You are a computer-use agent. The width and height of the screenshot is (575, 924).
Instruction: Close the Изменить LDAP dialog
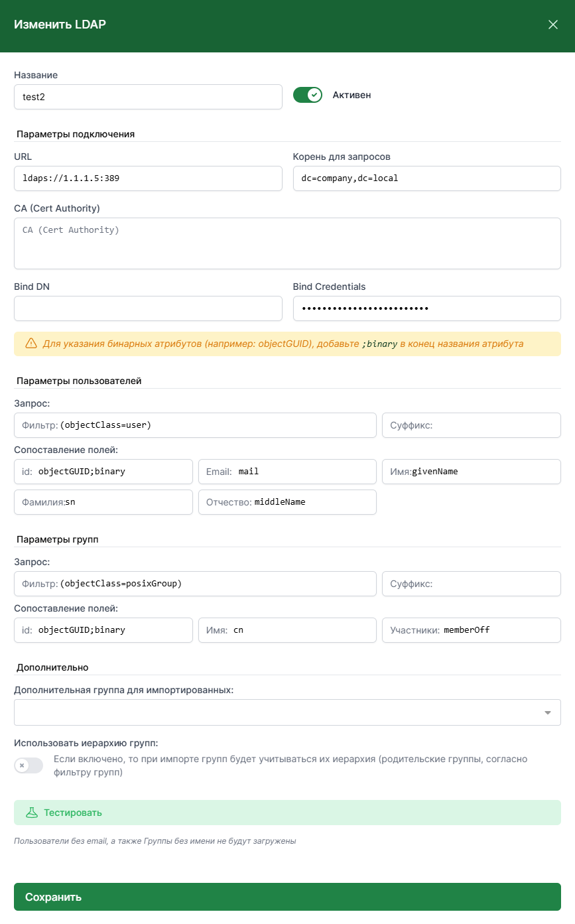click(553, 25)
